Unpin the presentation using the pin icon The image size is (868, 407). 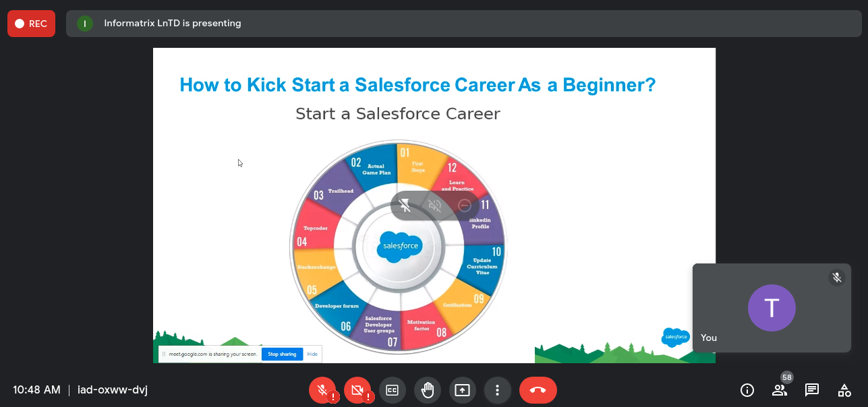pos(405,206)
